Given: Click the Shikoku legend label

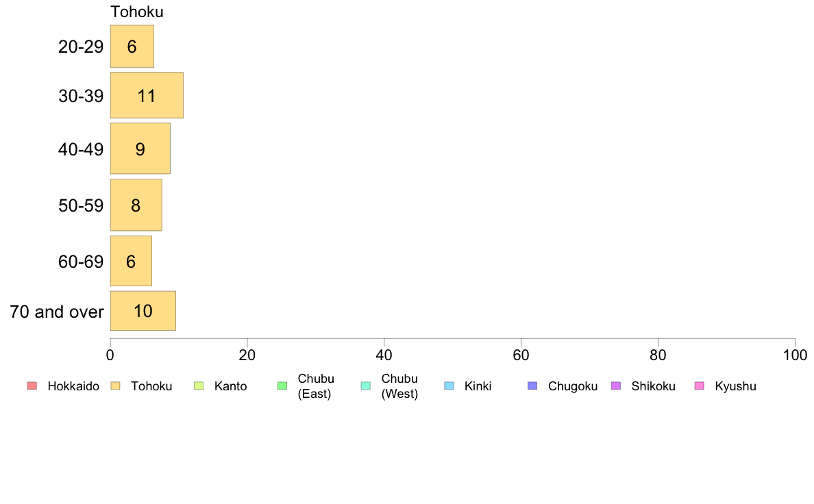Looking at the screenshot, I should pos(653,386).
